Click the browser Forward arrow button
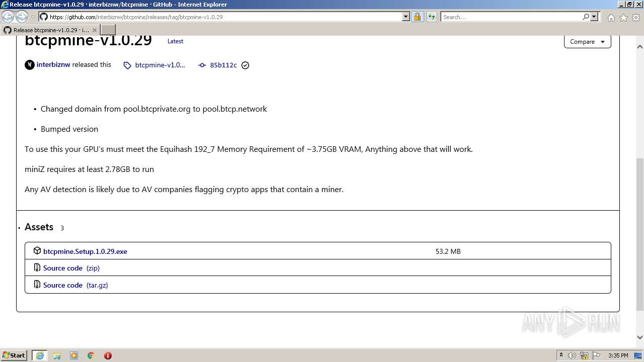The image size is (644, 362). [22, 17]
